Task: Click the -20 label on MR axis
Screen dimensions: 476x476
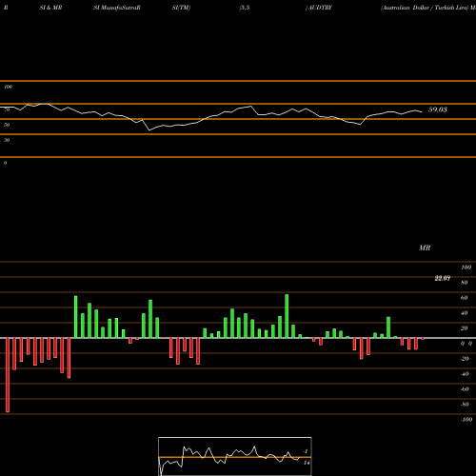Action: coord(465,359)
